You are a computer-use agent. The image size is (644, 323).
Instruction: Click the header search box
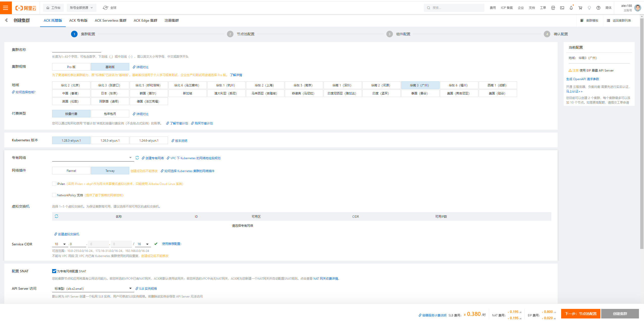pos(454,8)
